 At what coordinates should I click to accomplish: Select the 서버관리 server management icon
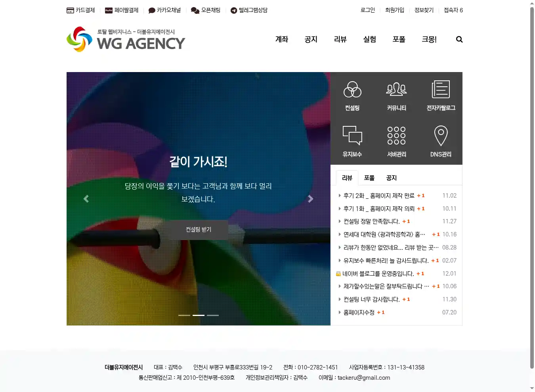[x=396, y=136]
